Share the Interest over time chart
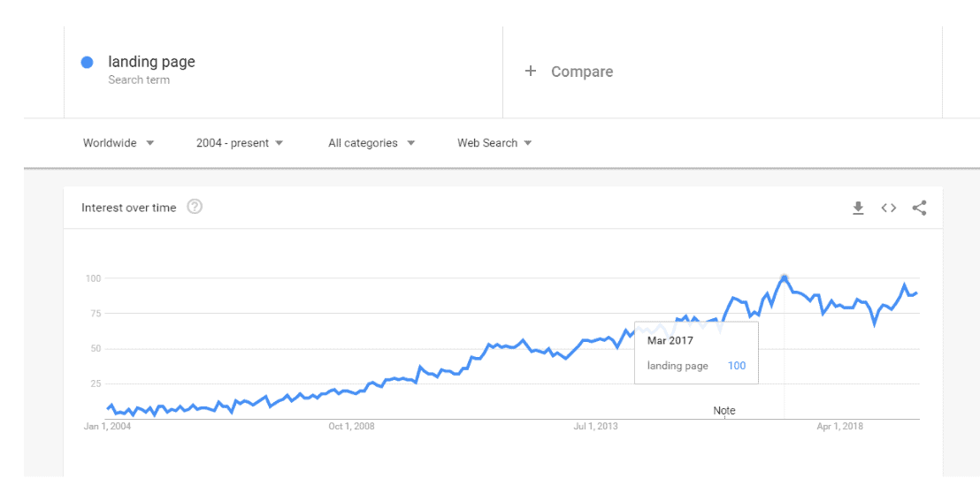Viewport: 980px width, 486px height. coord(919,208)
